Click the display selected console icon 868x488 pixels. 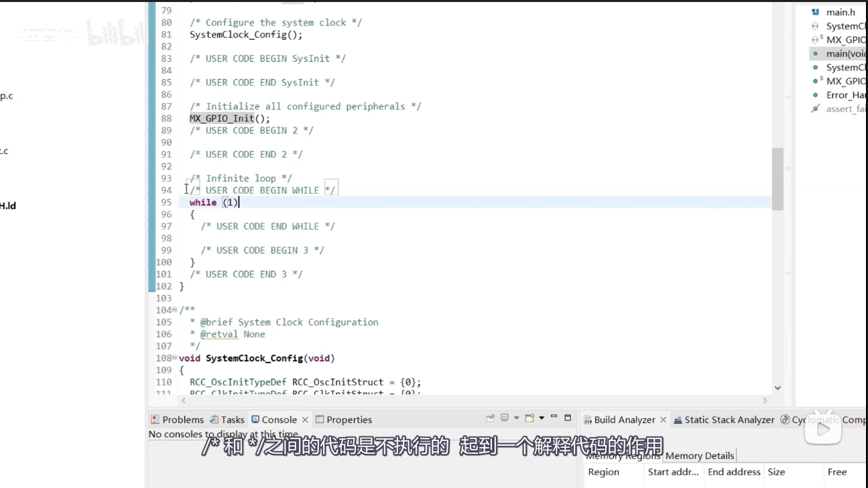[505, 418]
